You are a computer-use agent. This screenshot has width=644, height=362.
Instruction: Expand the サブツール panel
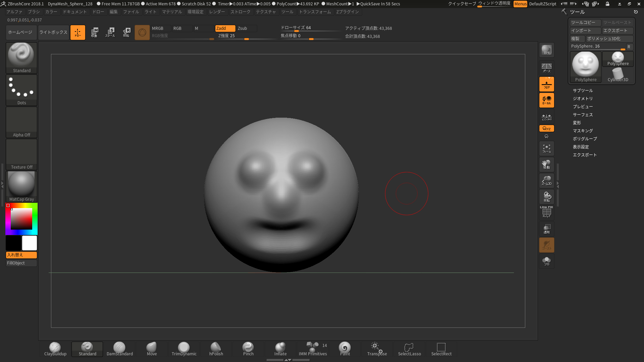click(582, 90)
